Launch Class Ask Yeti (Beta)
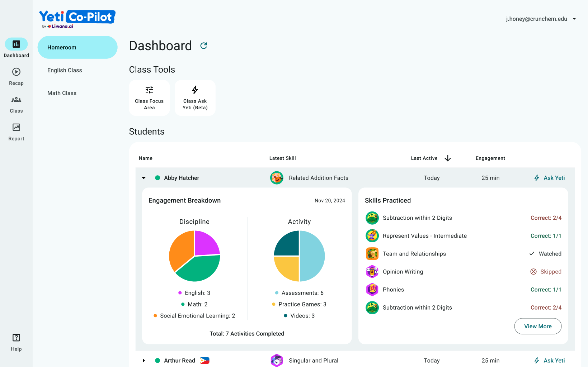The width and height of the screenshot is (588, 367). pos(195,98)
